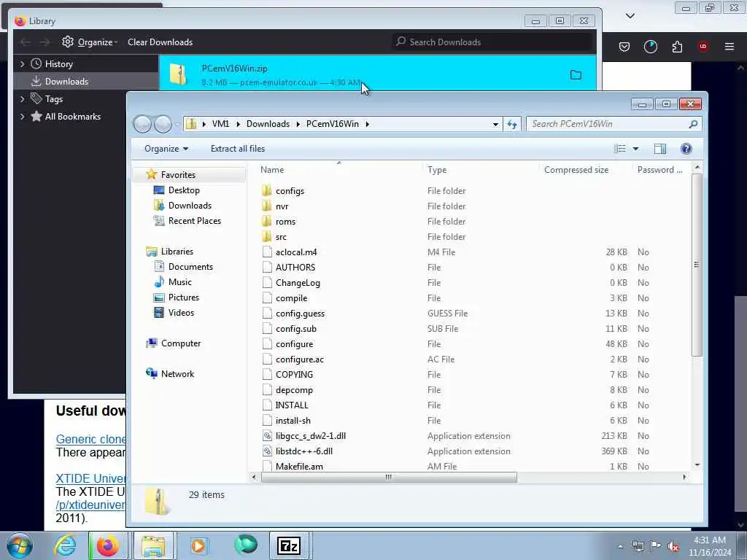Image resolution: width=747 pixels, height=560 pixels.
Task: Click scroll down arrow of file list
Action: (697, 464)
